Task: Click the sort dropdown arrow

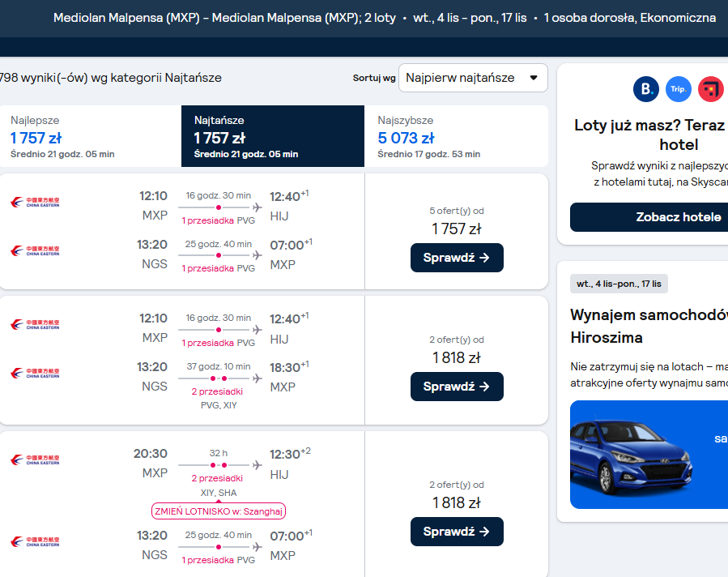Action: coord(534,78)
